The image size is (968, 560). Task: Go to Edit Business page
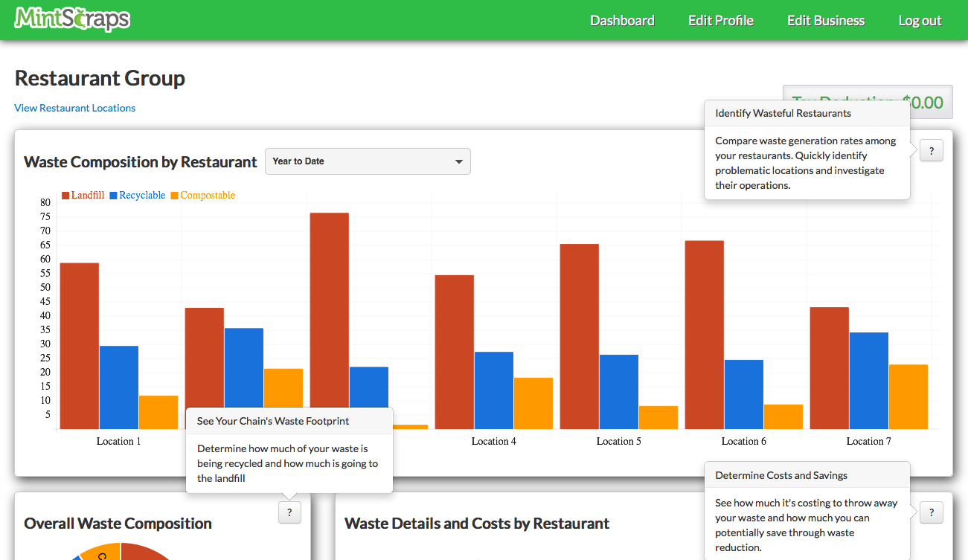[826, 21]
